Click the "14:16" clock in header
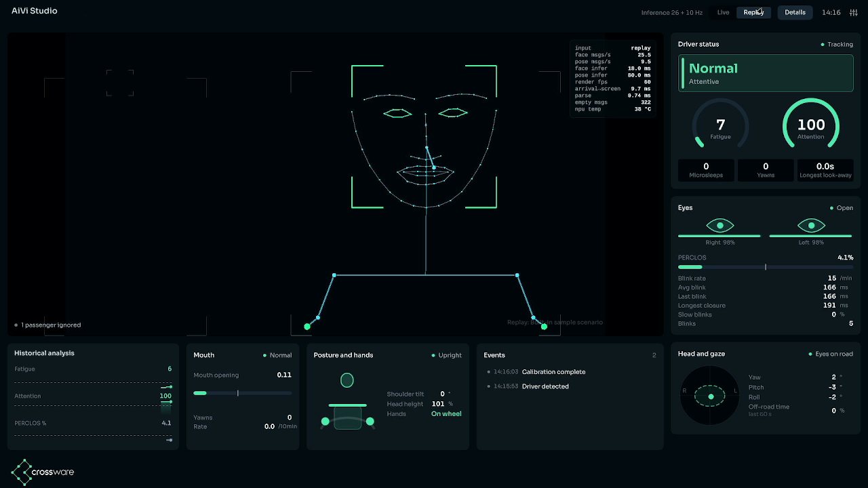Viewport: 868px width, 488px height. point(831,12)
